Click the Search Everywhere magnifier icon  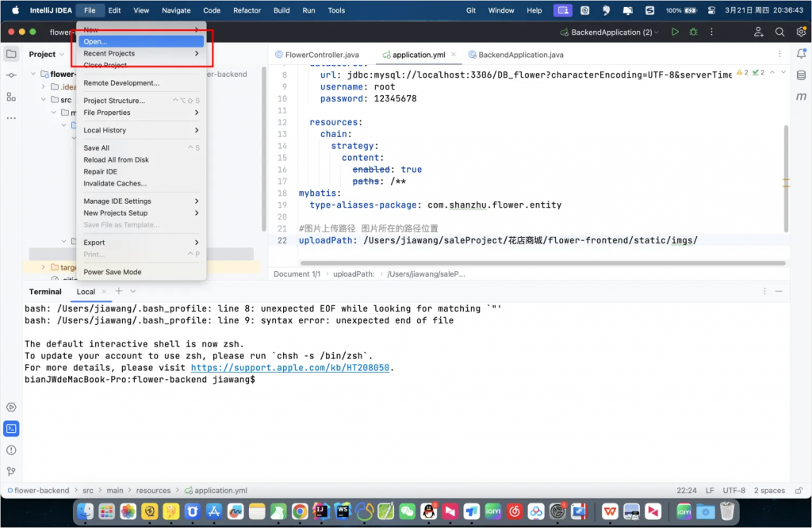point(779,33)
